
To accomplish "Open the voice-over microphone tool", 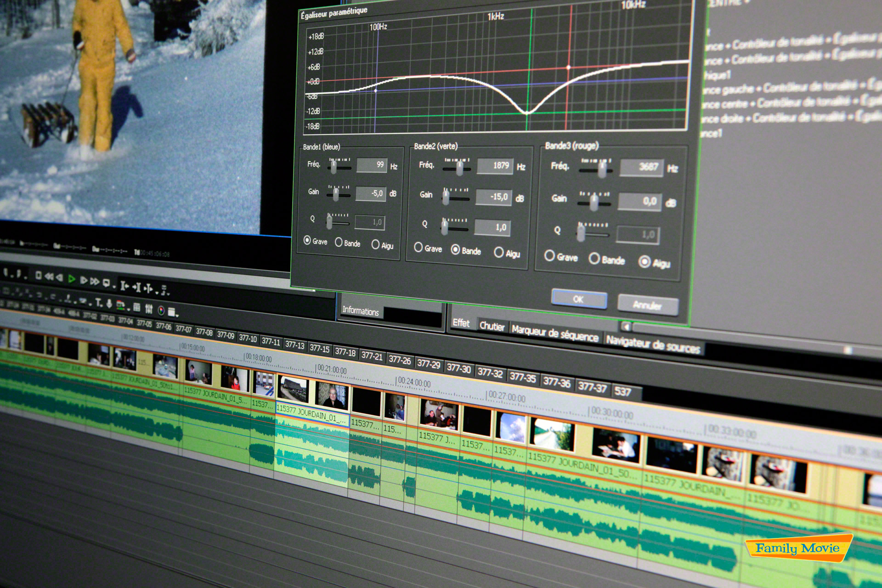I will [x=109, y=304].
